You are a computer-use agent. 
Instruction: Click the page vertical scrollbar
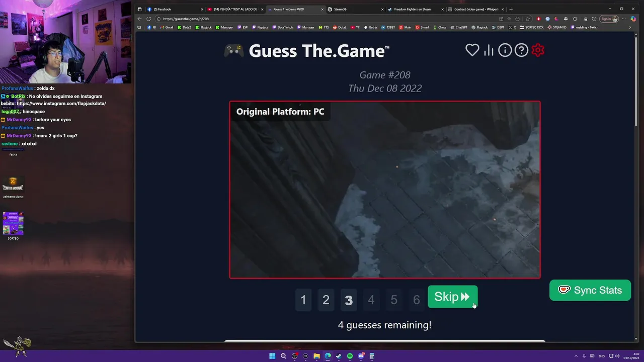click(636, 80)
